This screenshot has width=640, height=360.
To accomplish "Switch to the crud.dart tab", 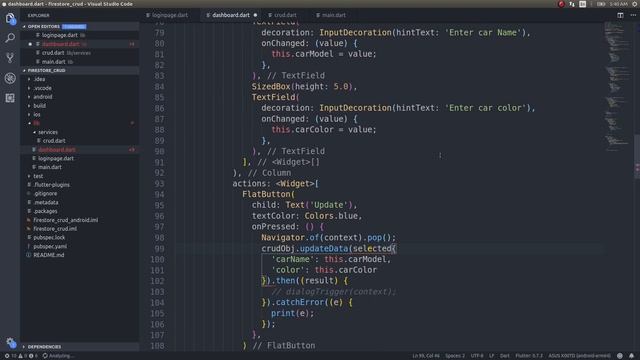I will 285,15.
